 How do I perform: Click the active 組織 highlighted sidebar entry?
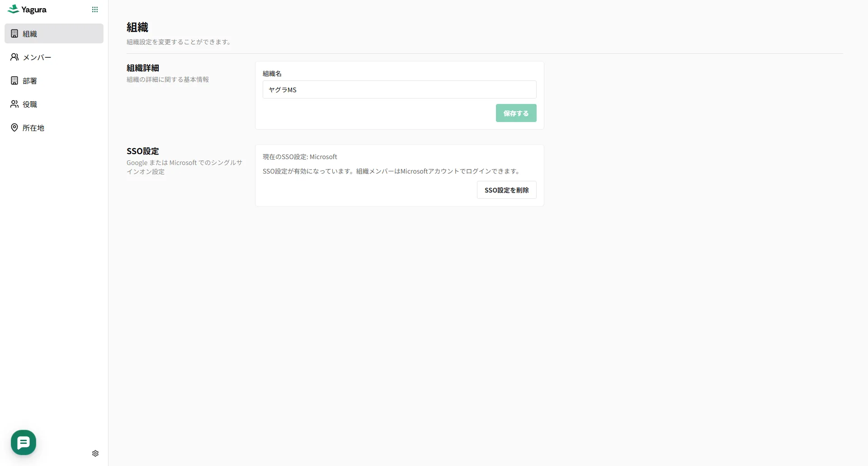pyautogui.click(x=54, y=33)
